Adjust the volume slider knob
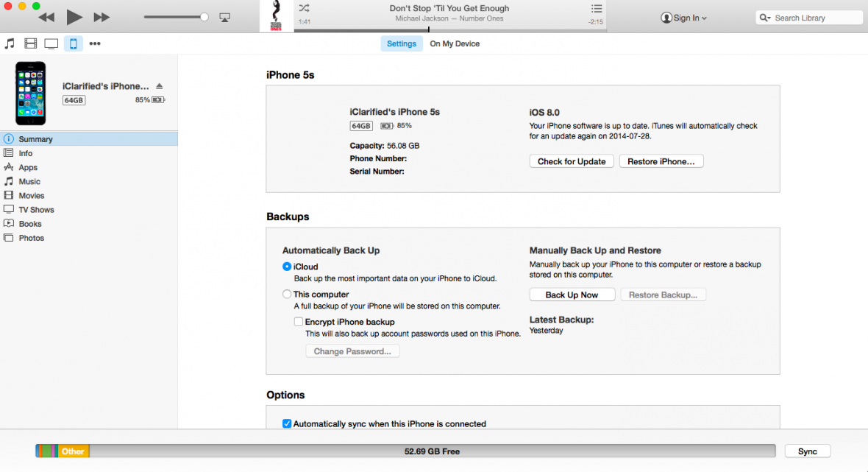Viewport: 868px width, 472px height. [x=204, y=17]
